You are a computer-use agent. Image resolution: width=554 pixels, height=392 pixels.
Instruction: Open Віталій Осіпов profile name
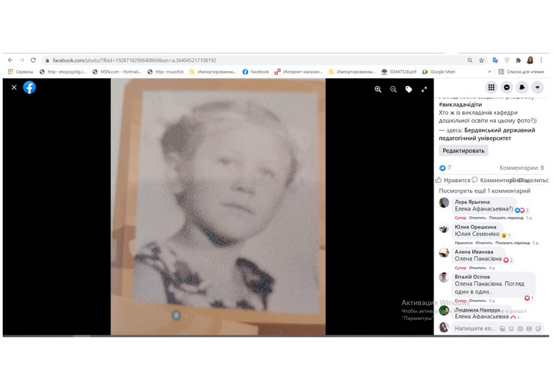(472, 277)
